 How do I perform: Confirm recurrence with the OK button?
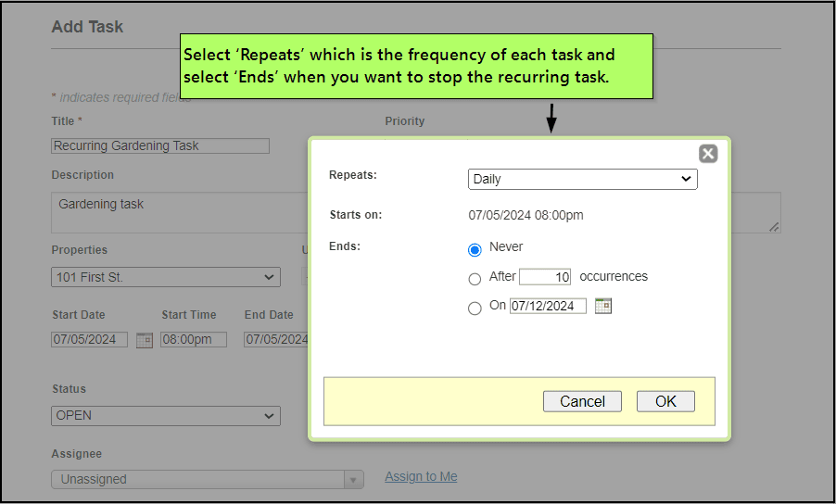pos(665,401)
